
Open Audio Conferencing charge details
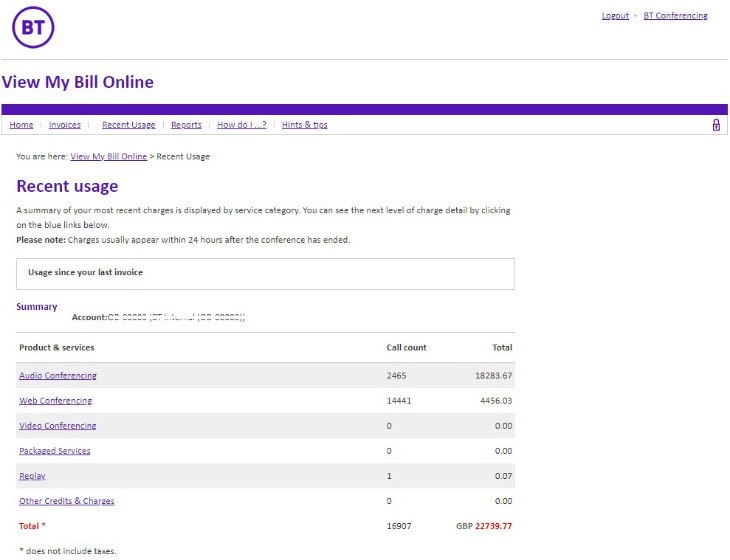pos(58,376)
